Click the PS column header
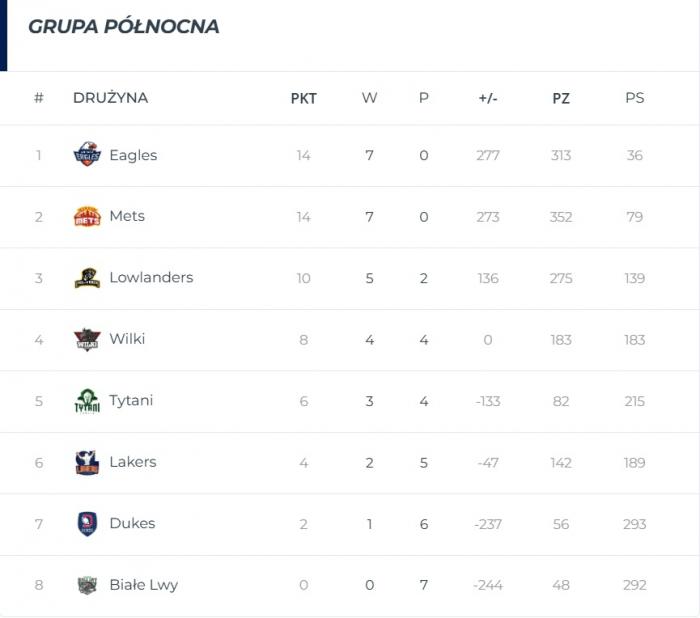 click(x=634, y=98)
